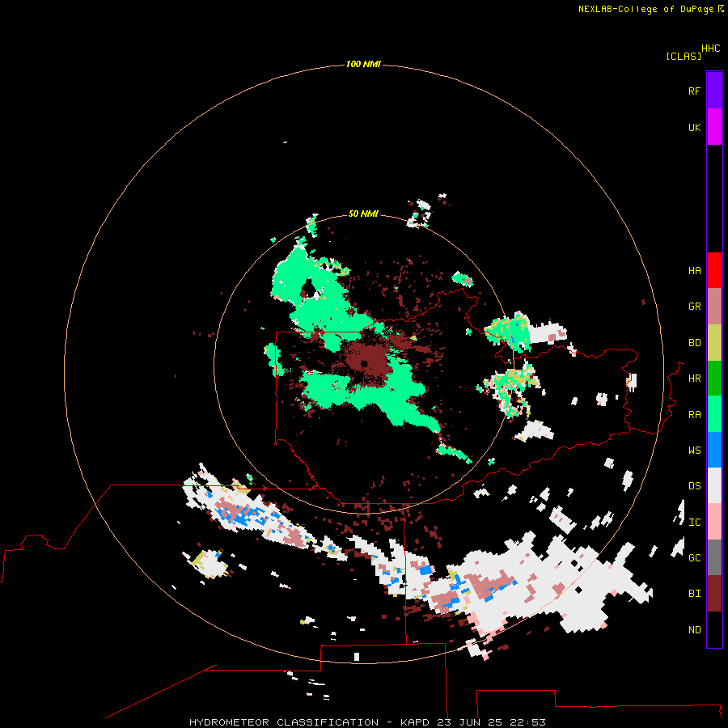Click the HYDROMETEOR CLASSIFICATION title text

[x=284, y=722]
